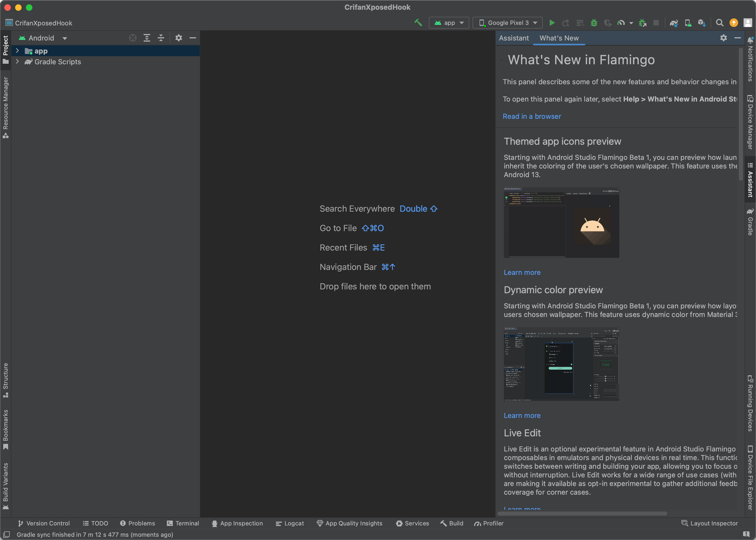Click the Dynamic color preview thumbnail
Image resolution: width=756 pixels, height=540 pixels.
coord(561,364)
